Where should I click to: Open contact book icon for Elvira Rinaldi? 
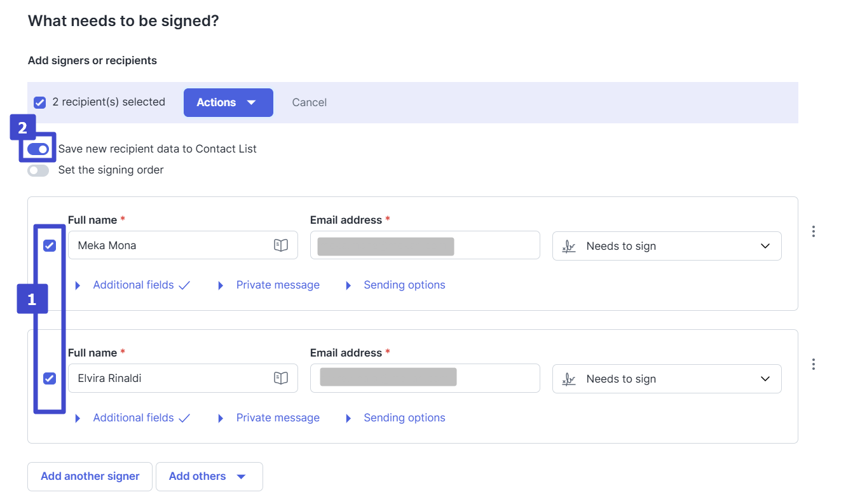(281, 378)
